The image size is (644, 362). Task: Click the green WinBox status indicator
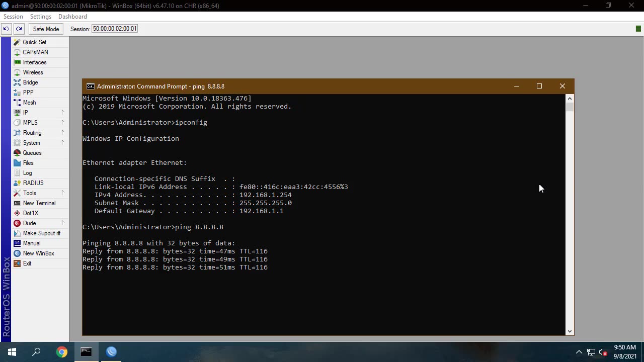tap(638, 29)
